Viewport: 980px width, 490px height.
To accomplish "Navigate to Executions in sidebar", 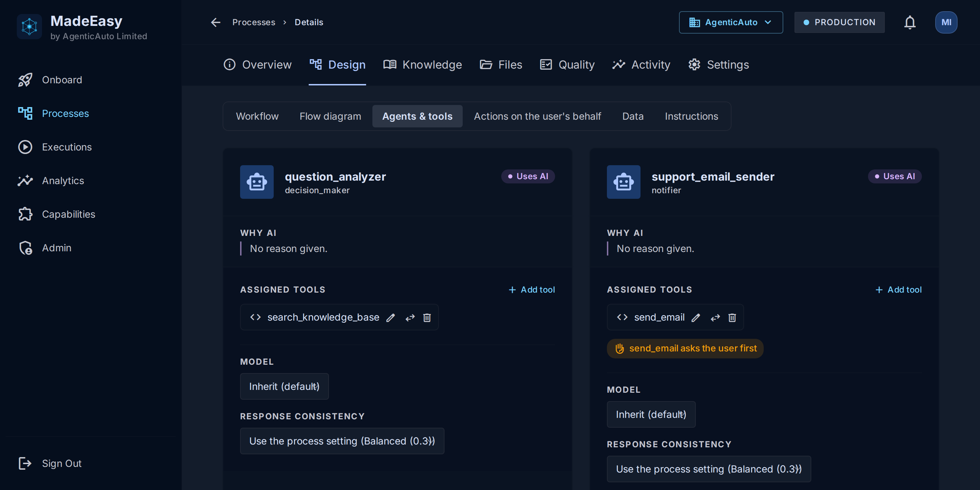I will (x=67, y=147).
